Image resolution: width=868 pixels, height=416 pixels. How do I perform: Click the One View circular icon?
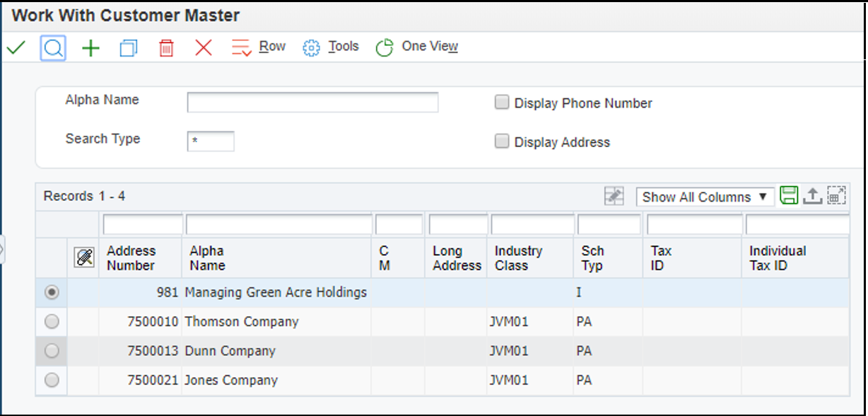click(x=384, y=47)
